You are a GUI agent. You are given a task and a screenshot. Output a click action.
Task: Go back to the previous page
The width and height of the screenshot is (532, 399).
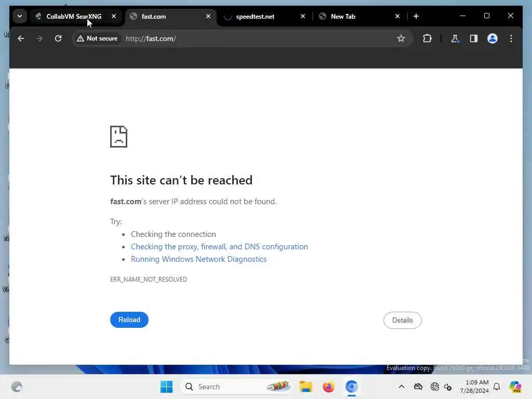coord(21,38)
